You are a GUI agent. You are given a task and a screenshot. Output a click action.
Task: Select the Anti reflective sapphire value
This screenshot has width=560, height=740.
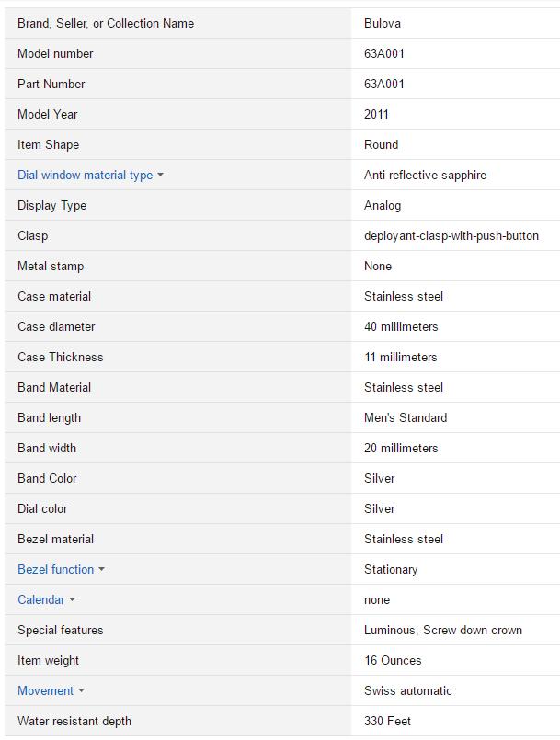[x=425, y=175]
